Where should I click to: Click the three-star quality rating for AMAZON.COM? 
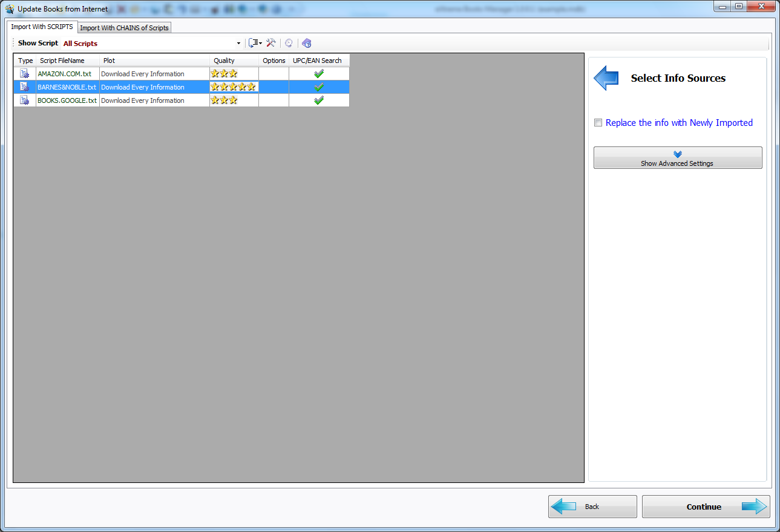click(x=224, y=74)
